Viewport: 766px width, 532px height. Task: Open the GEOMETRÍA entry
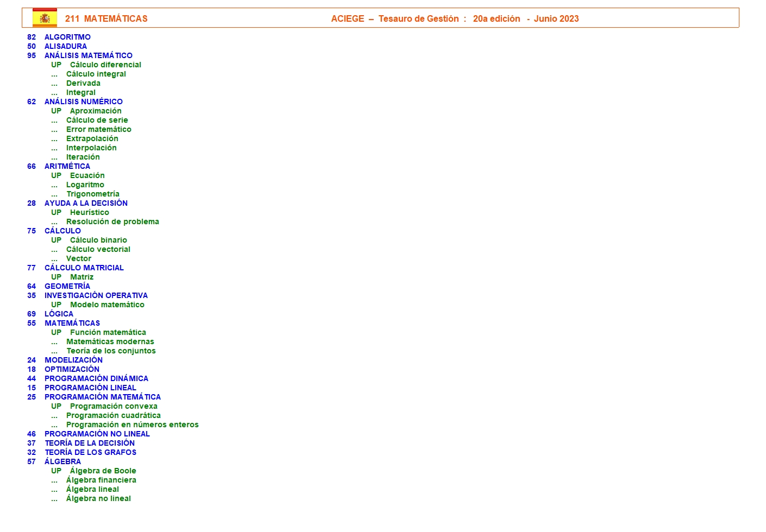pyautogui.click(x=67, y=286)
